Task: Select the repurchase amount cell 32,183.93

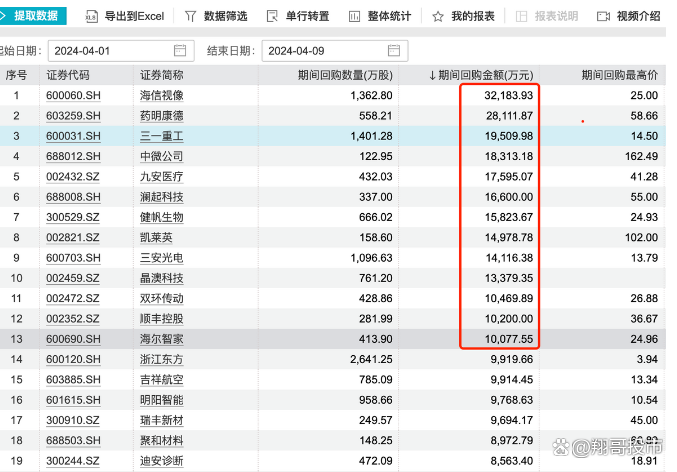Action: (509, 95)
